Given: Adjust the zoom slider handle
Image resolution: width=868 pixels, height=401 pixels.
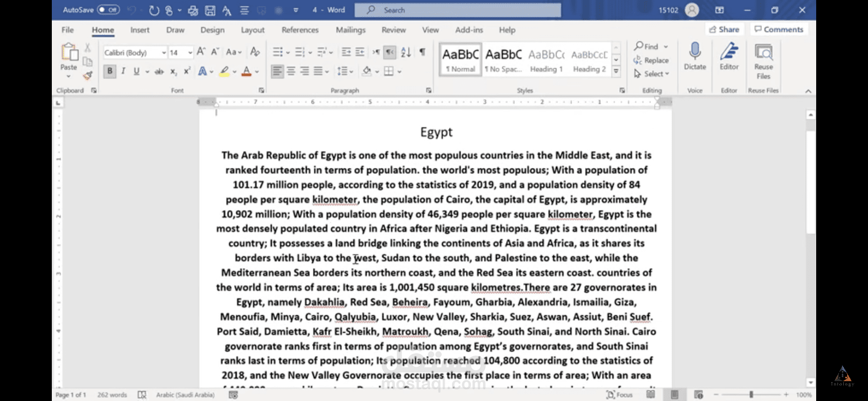Looking at the screenshot, I should [x=751, y=395].
